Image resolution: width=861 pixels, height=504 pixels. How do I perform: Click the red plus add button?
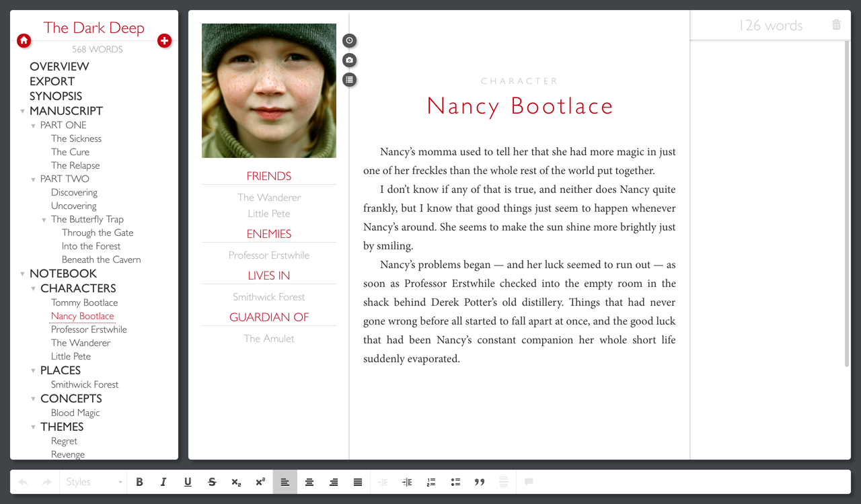click(164, 41)
